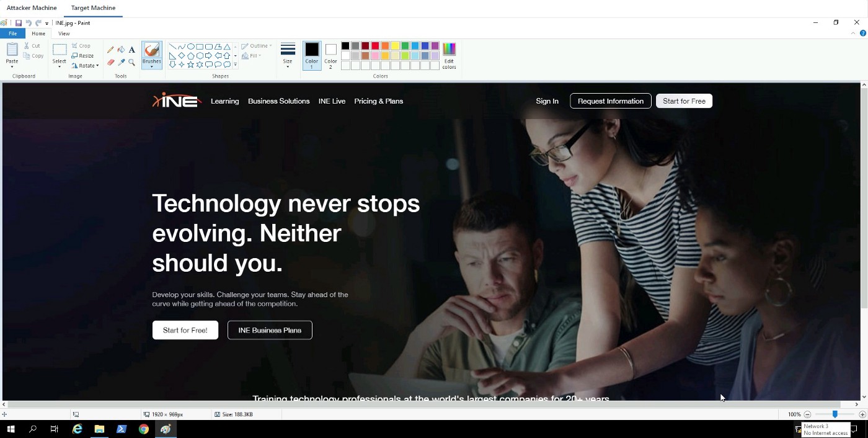This screenshot has width=868, height=438.
Task: Pick the Color picker eyedropper tool
Action: click(121, 63)
